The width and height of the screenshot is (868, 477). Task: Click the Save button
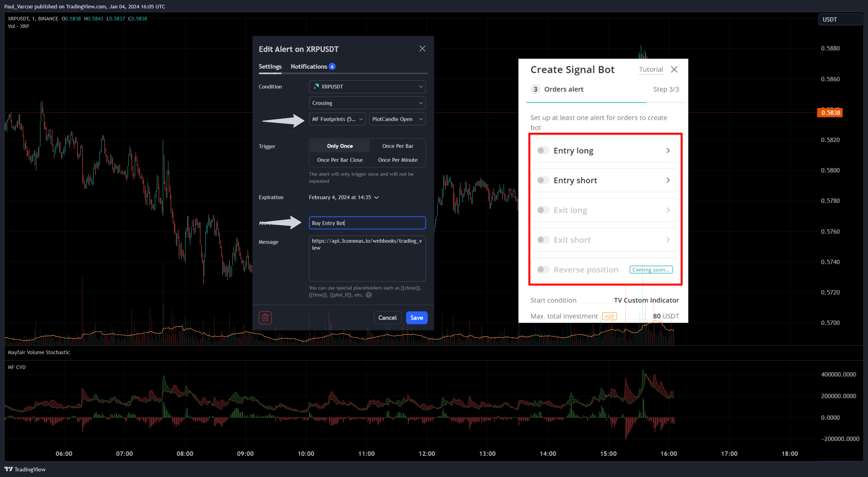click(x=417, y=318)
